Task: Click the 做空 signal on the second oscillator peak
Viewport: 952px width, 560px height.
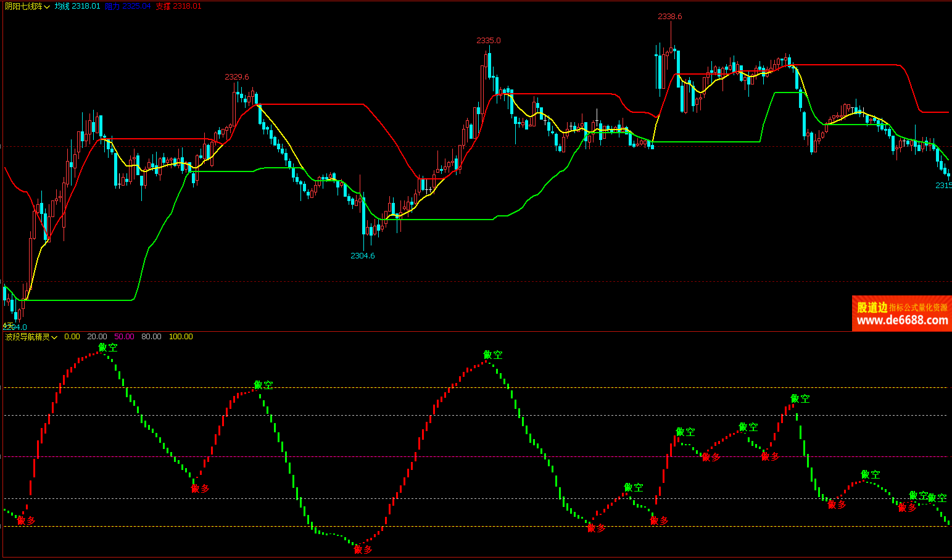Action: pyautogui.click(x=263, y=385)
